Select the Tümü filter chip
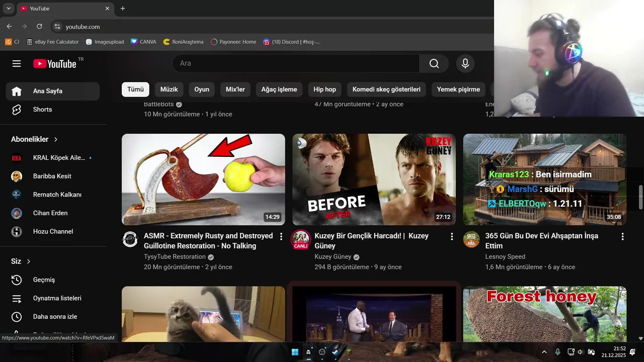This screenshot has height=362, width=644. point(135,89)
